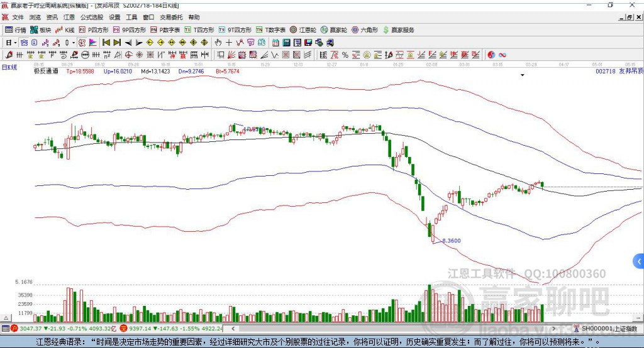Open the 资讯 menu
Image resolution: width=644 pixels, height=348 pixels.
pyautogui.click(x=52, y=17)
